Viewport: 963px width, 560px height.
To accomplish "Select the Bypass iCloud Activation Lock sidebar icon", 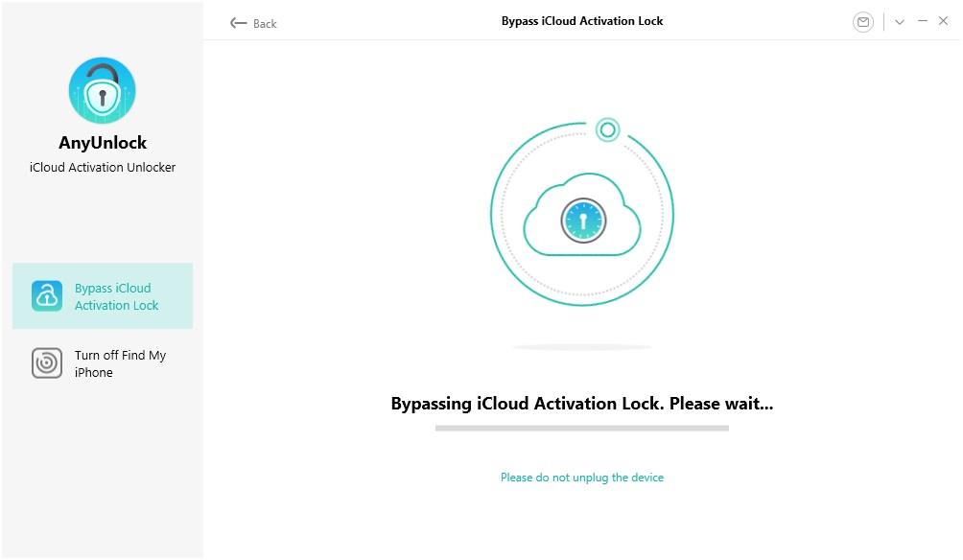I will pyautogui.click(x=47, y=295).
